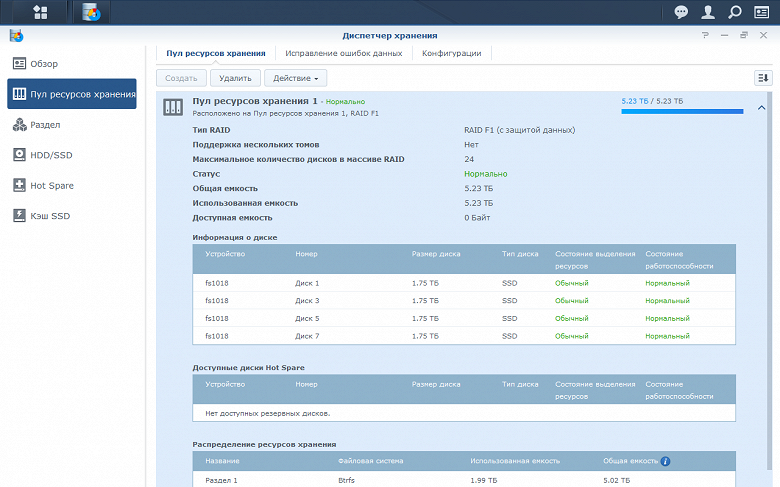Switch to Исправление ошибок данных tab

click(343, 53)
